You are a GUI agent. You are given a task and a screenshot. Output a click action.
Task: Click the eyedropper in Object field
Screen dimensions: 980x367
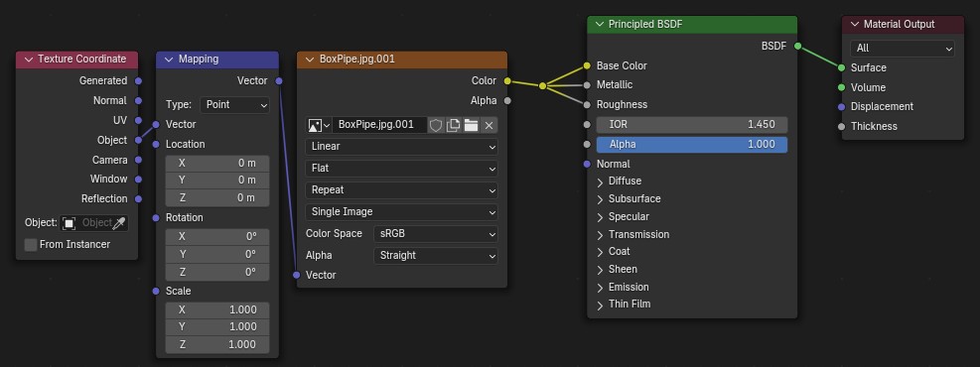[119, 223]
